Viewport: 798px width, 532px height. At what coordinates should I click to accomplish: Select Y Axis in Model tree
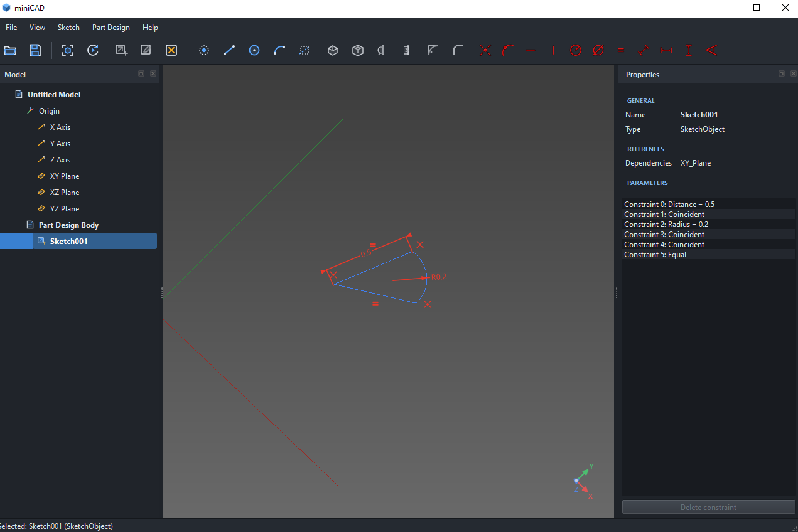point(60,144)
